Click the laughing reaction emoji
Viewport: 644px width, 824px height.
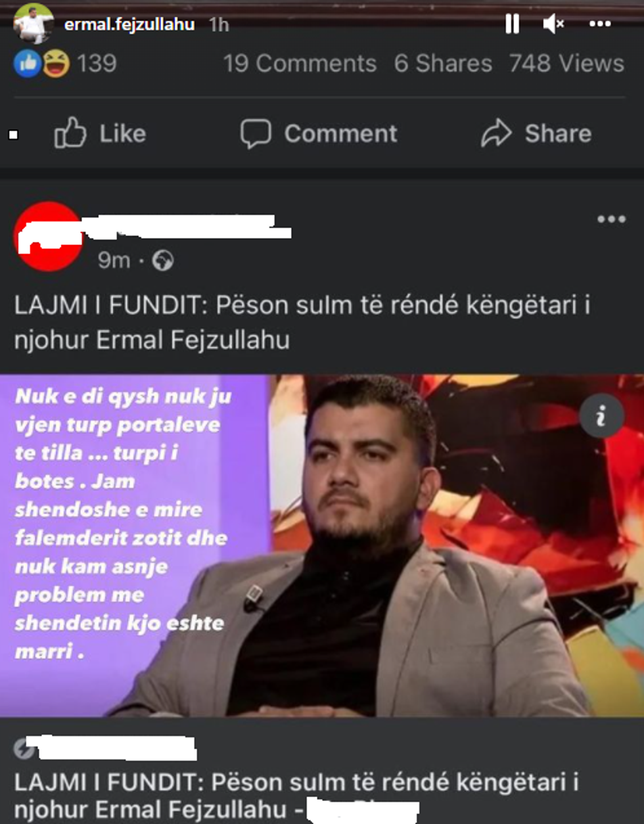[x=57, y=64]
